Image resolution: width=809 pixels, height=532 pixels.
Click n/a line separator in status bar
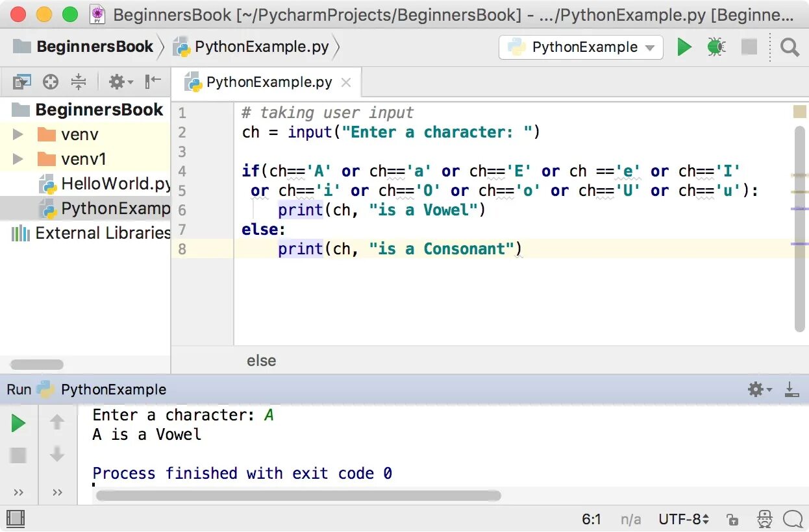pos(630,519)
